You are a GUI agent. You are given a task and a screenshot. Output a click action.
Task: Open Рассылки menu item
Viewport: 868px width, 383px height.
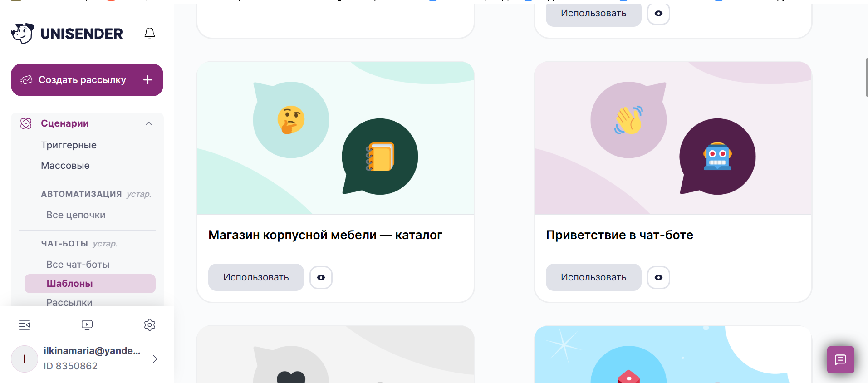pyautogui.click(x=69, y=302)
